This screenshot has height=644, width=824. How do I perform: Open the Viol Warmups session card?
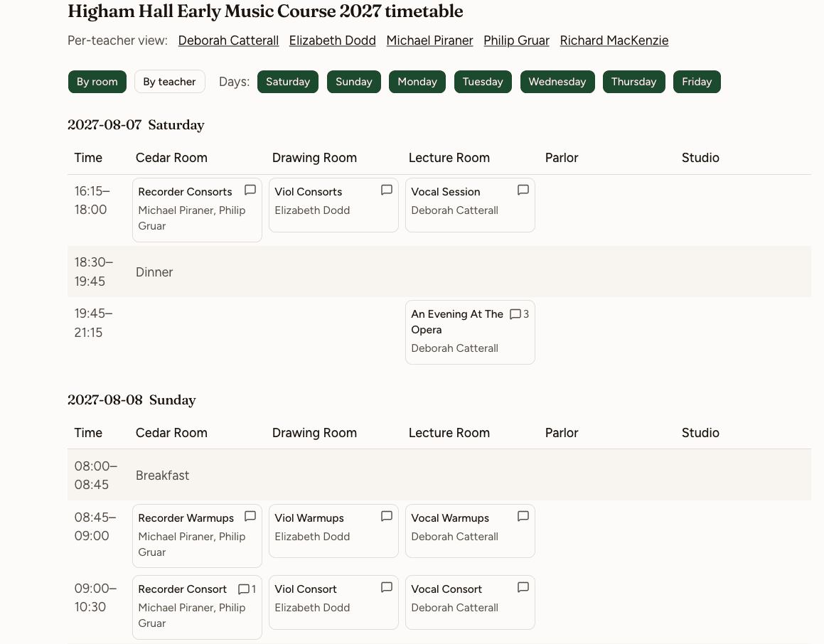click(333, 531)
